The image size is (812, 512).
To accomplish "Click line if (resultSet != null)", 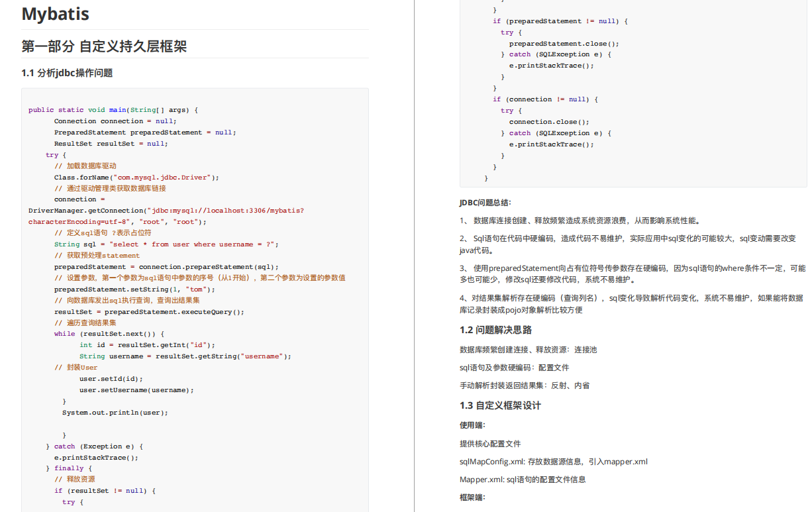I will (x=105, y=491).
